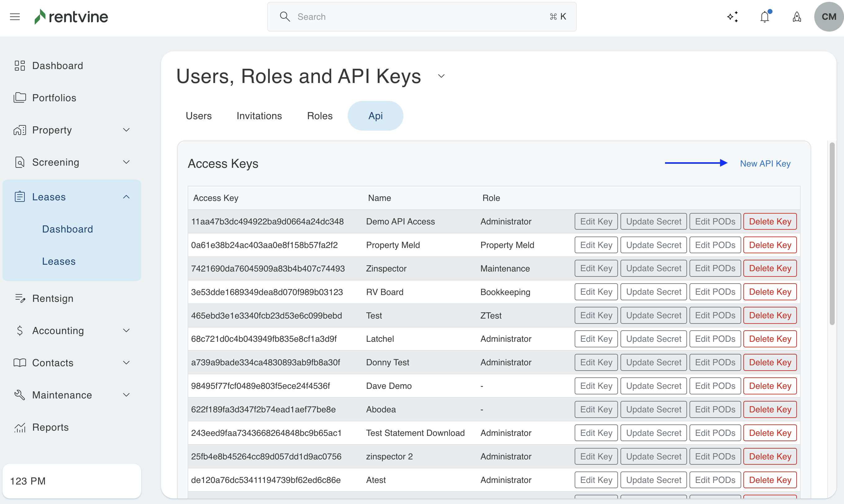Open Rentsign in the sidebar
844x504 pixels.
(x=53, y=298)
